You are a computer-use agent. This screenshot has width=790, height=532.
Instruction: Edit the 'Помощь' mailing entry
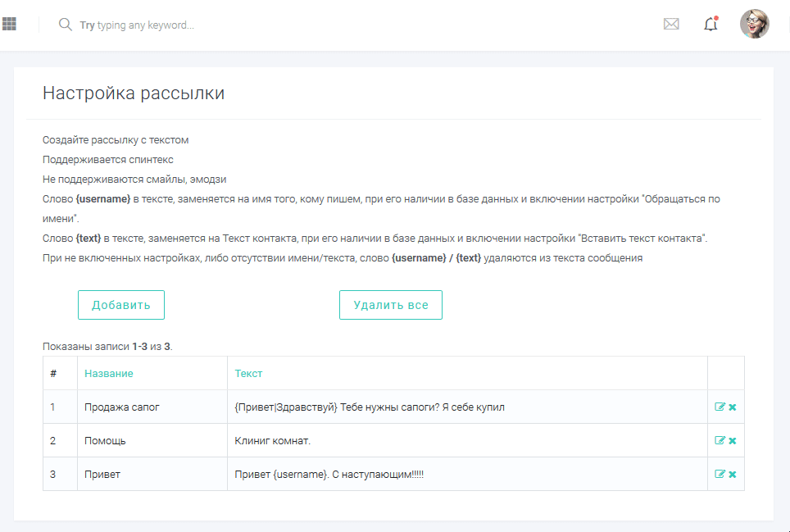[720, 440]
